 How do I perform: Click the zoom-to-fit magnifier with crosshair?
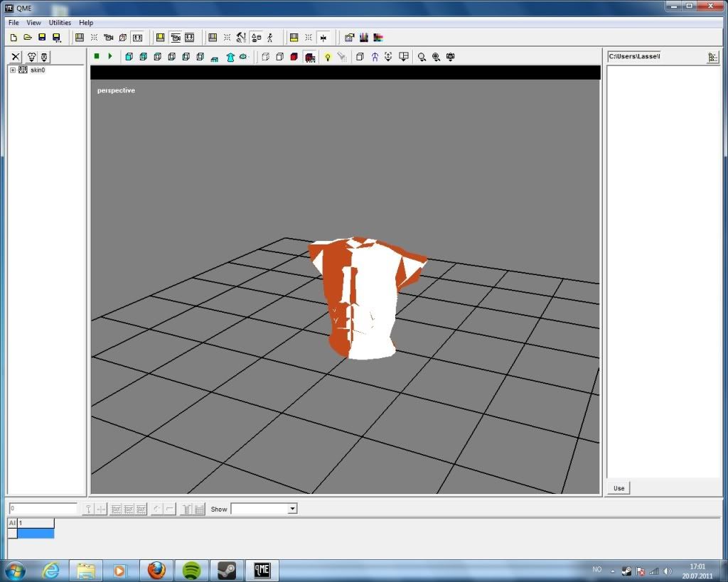pos(436,57)
